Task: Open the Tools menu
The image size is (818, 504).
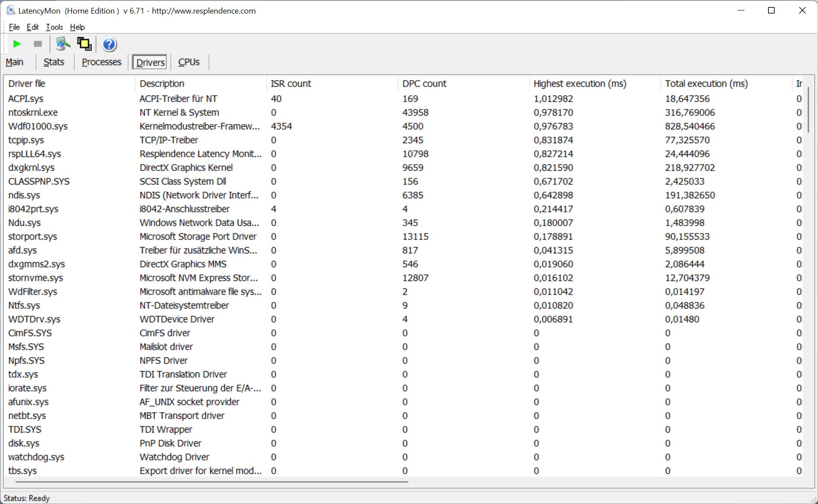Action: 54,27
